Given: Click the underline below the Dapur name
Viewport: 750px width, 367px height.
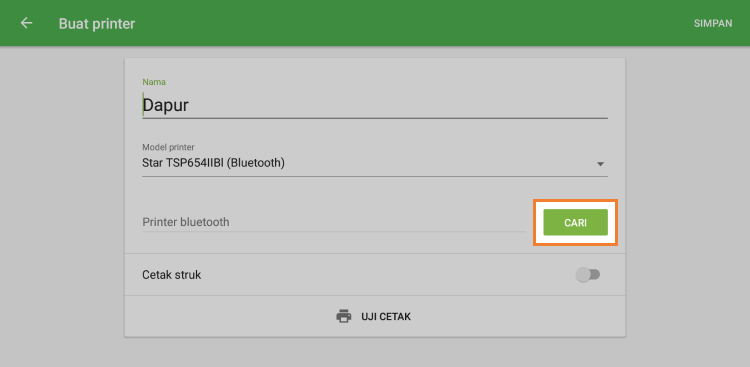Looking at the screenshot, I should pos(375,118).
